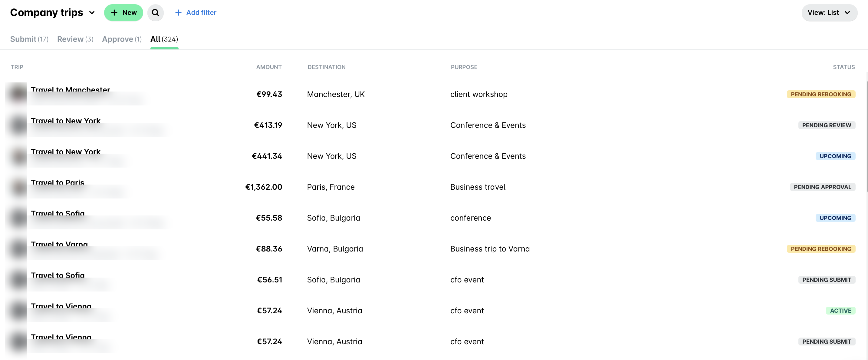Screen dimensions: 868x360
Task: Sort by the AMOUNT column header
Action: click(269, 67)
